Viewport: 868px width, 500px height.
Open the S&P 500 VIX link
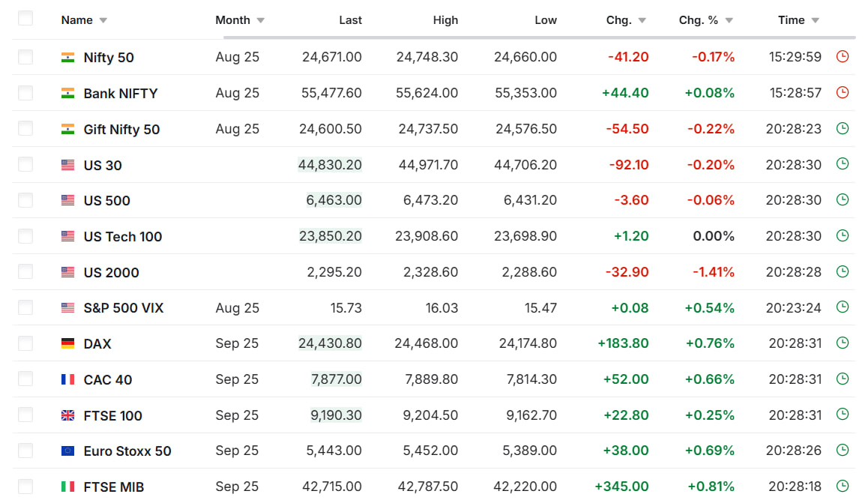tap(123, 308)
